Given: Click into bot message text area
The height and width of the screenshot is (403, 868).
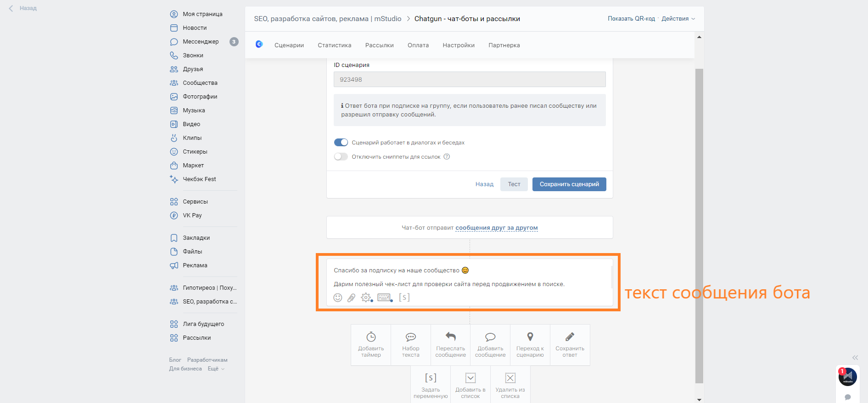Looking at the screenshot, I should click(x=470, y=277).
